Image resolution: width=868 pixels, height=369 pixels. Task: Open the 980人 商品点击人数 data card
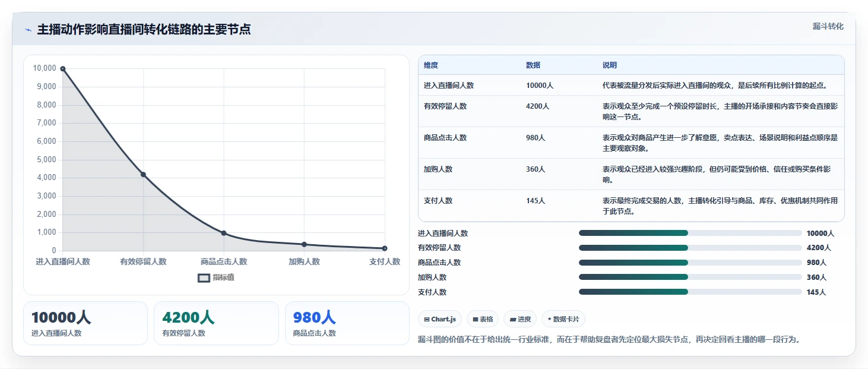[x=347, y=323]
